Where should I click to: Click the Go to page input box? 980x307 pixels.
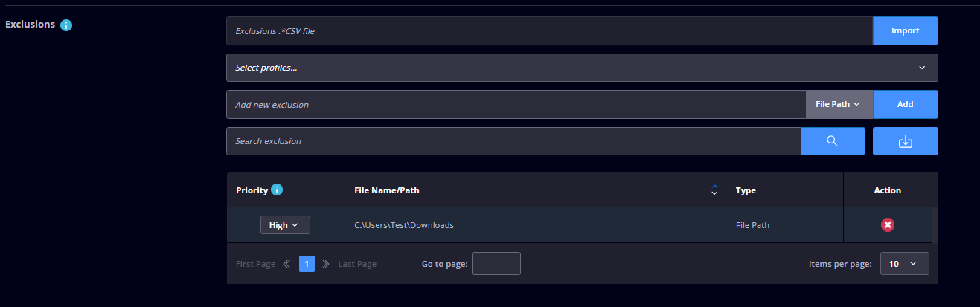point(496,264)
